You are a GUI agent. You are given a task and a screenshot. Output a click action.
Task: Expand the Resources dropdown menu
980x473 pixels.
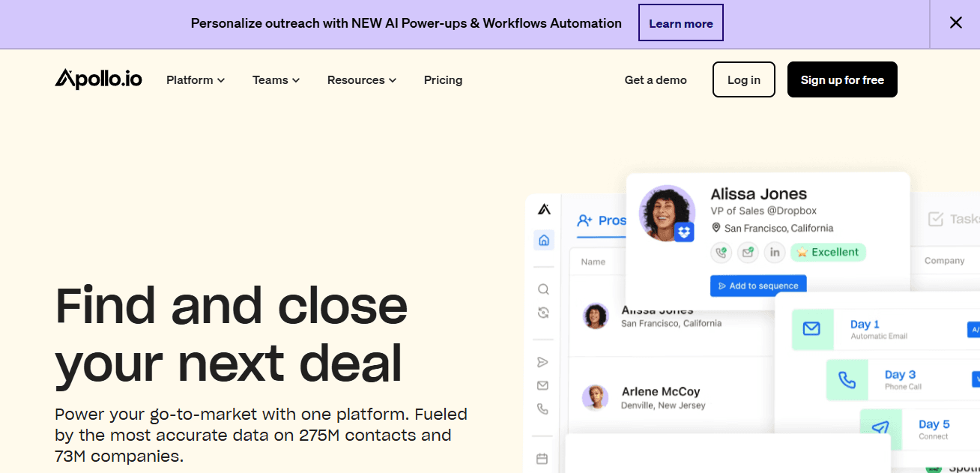(361, 79)
